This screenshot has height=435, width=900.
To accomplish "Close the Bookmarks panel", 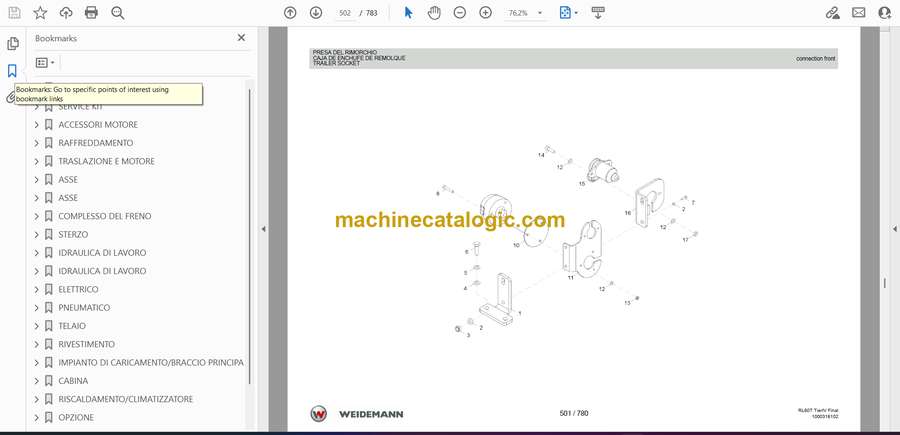I will 241,38.
